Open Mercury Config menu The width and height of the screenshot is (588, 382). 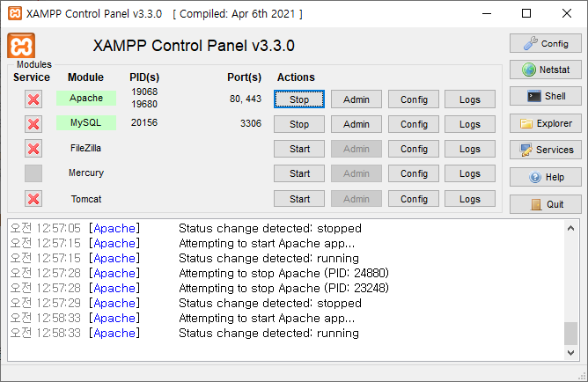pos(414,173)
